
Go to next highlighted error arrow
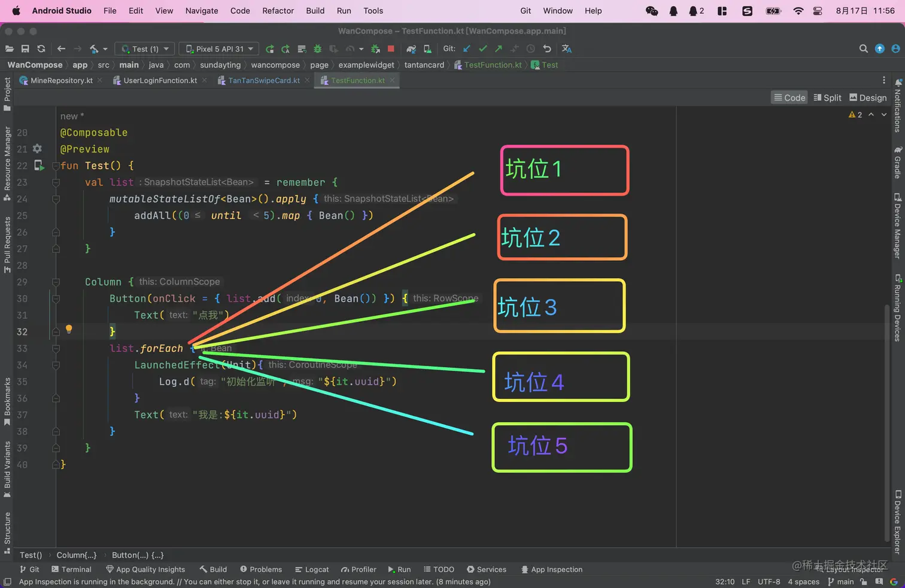click(884, 114)
